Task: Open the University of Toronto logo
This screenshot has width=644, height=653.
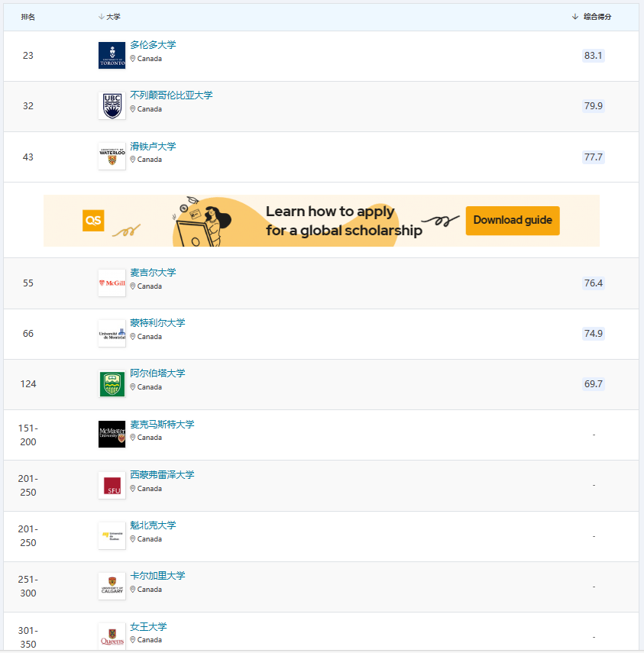Action: click(112, 56)
